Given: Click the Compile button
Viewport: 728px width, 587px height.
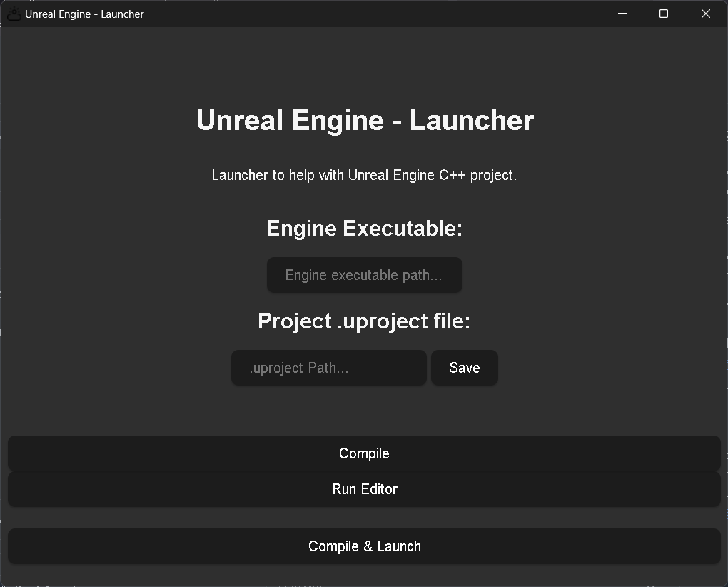Looking at the screenshot, I should pos(364,453).
